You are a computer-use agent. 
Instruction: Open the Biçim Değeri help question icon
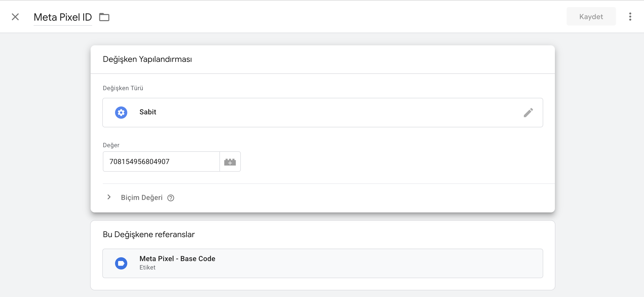click(171, 198)
